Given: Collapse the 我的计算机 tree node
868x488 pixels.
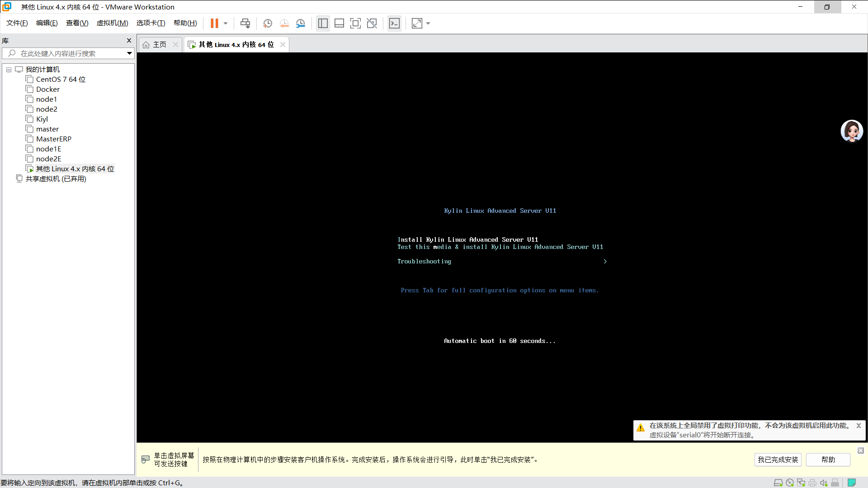Looking at the screenshot, I should (x=9, y=69).
